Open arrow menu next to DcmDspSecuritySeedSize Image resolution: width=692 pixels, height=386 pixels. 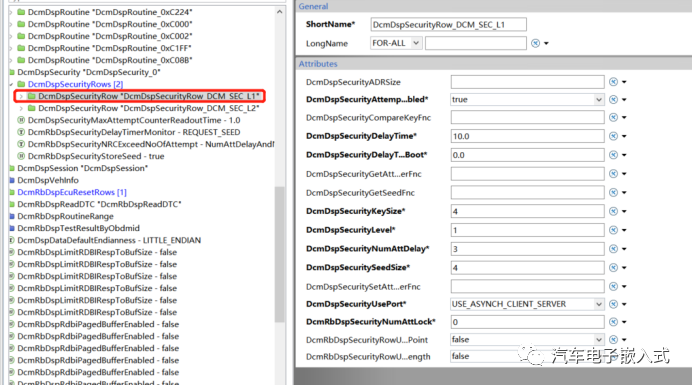tap(624, 268)
